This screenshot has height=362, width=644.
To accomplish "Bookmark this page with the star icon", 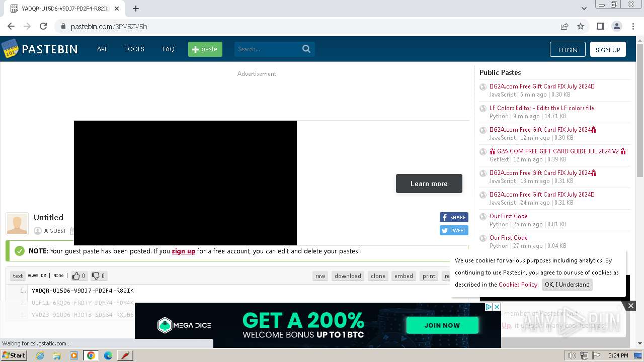I will click(x=581, y=26).
